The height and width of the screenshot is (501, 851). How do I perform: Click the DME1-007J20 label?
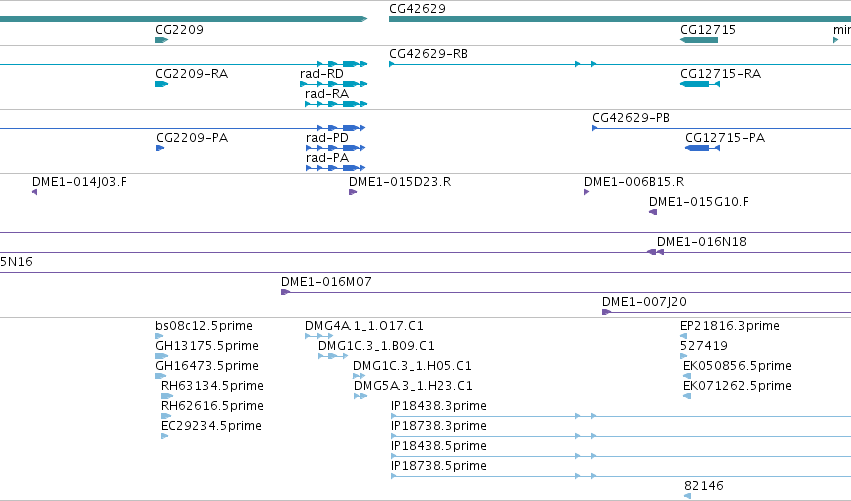click(644, 302)
